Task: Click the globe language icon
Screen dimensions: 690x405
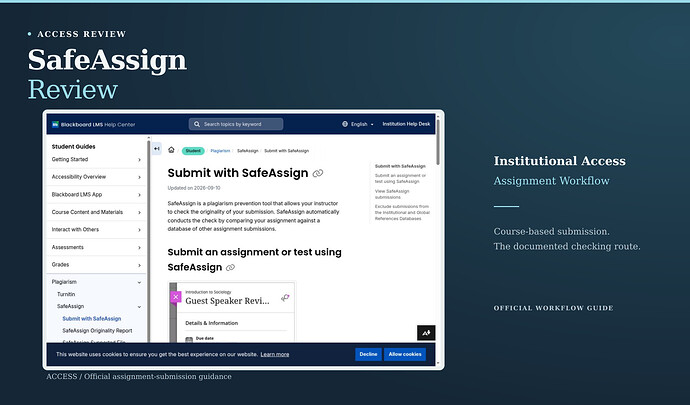Action: click(x=345, y=124)
